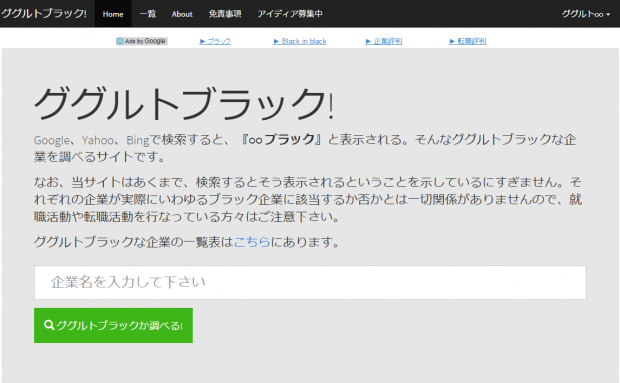Click the green ググルトブラックか調べる! button
This screenshot has width=620, height=383.
click(x=113, y=325)
